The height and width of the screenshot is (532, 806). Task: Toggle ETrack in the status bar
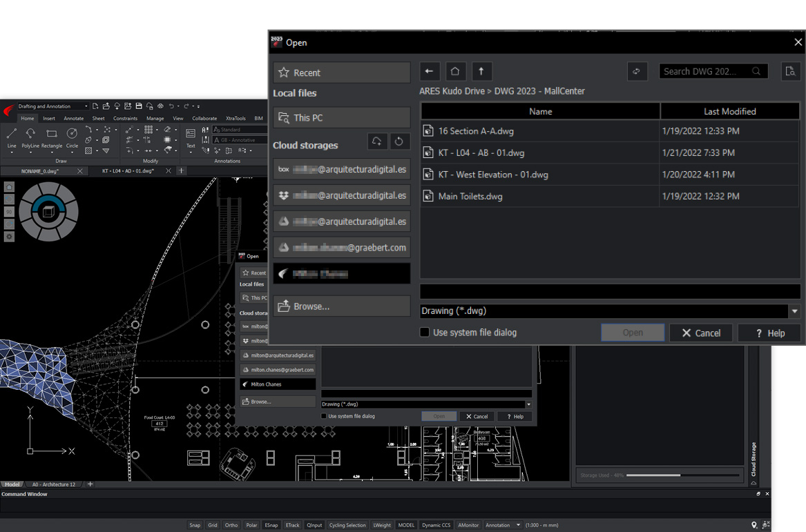[292, 525]
